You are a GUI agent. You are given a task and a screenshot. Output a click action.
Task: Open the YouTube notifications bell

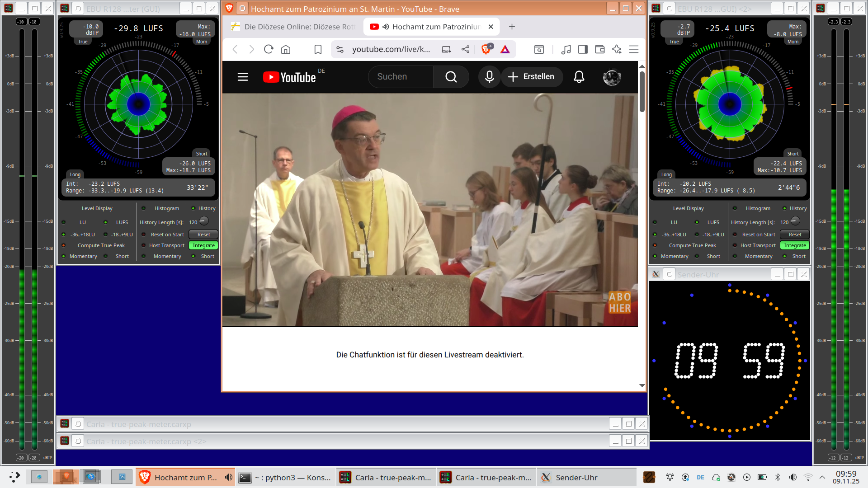[579, 77]
